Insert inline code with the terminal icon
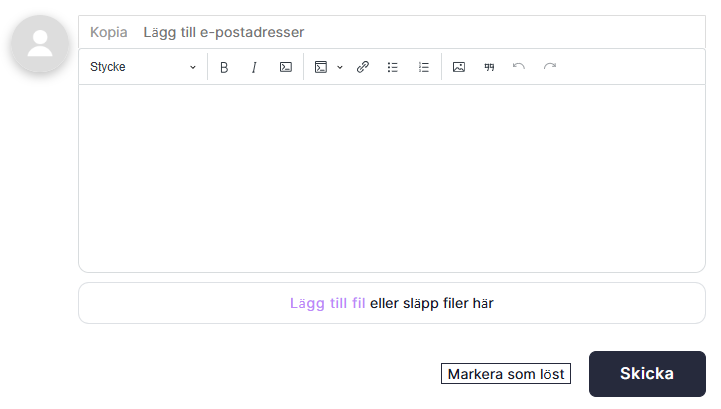Image resolution: width=721 pixels, height=409 pixels. [286, 67]
